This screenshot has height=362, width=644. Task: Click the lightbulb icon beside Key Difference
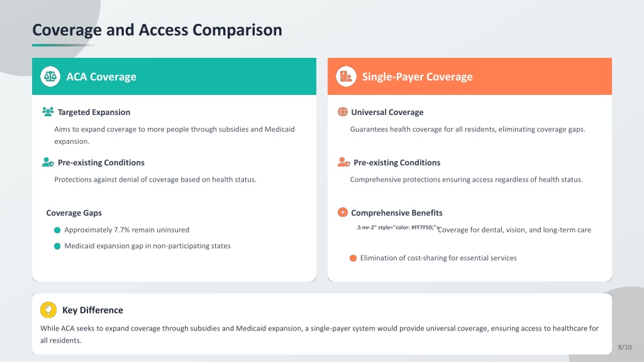click(x=48, y=310)
